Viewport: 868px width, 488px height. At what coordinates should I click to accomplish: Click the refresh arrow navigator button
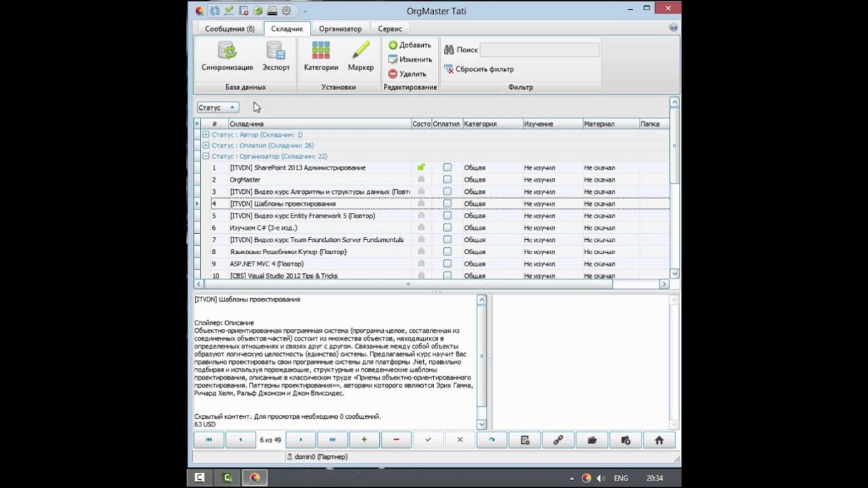[492, 440]
